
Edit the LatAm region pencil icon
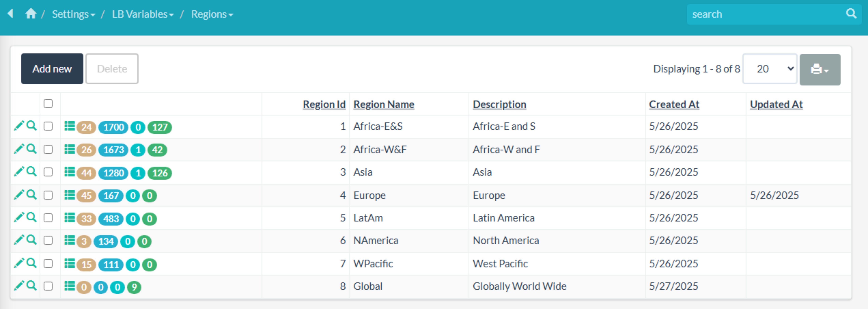coord(19,217)
